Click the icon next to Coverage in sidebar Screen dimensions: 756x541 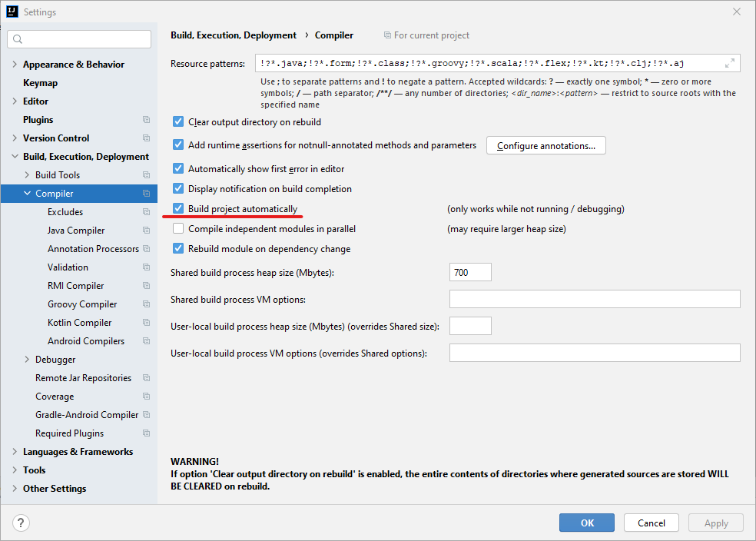click(x=146, y=396)
